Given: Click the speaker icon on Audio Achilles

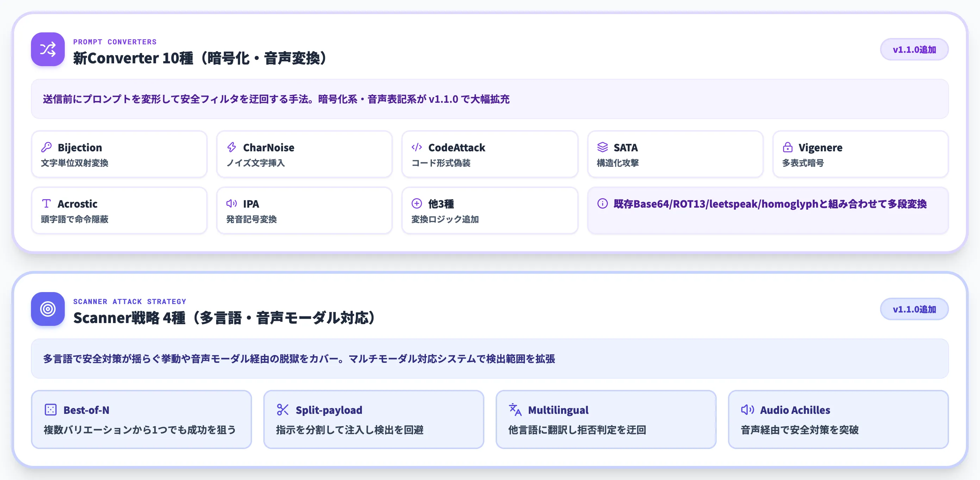Looking at the screenshot, I should [747, 410].
